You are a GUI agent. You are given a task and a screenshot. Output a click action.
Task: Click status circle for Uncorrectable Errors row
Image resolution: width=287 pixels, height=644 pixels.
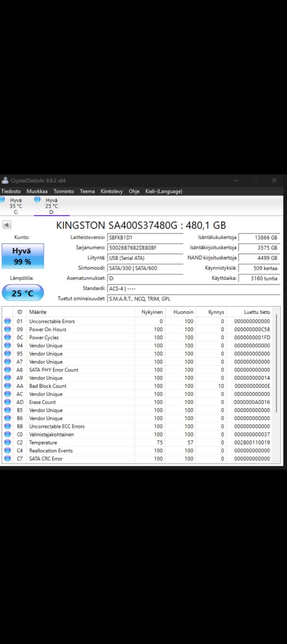coord(7,321)
